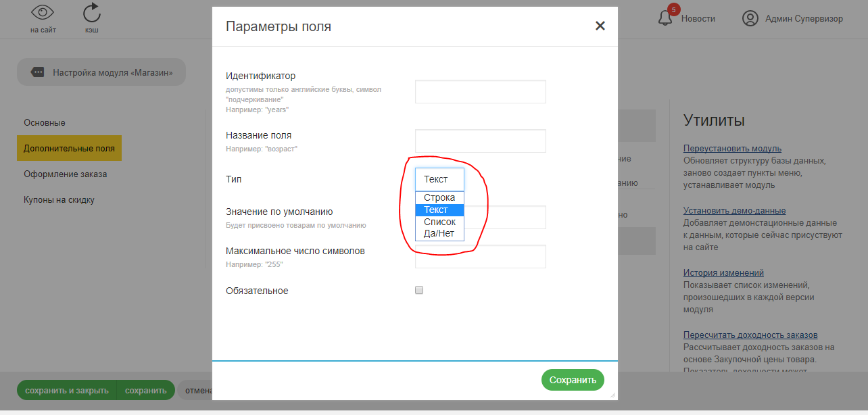Select 'Строка' option in type list
The image size is (868, 415).
click(439, 198)
